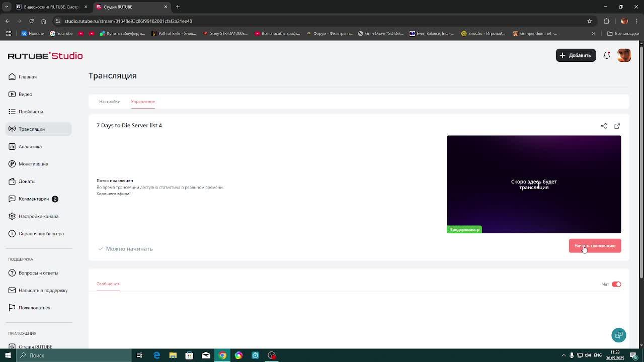Open the Сообщения tab
The height and width of the screenshot is (362, 644).
[108, 284]
